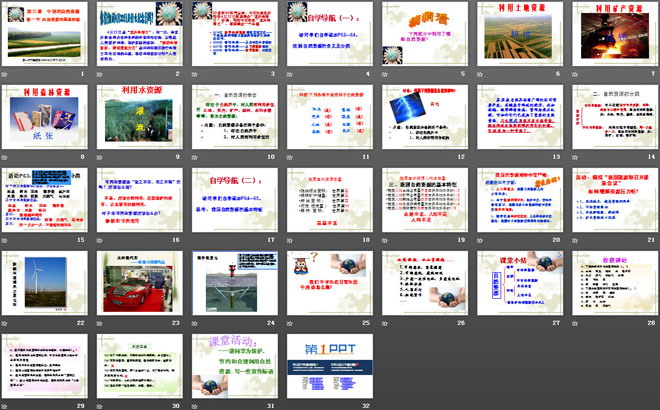Select slide 32 第1PPT thumbnail

coord(330,366)
